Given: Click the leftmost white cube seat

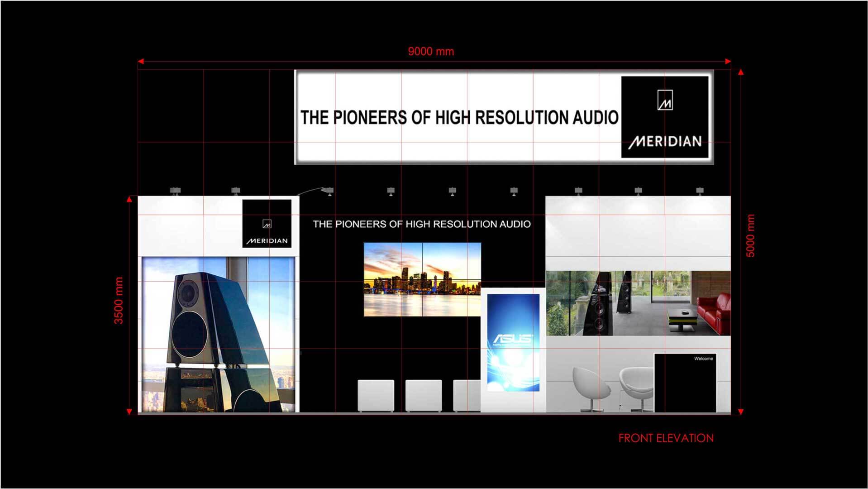Looking at the screenshot, I should click(x=376, y=395).
